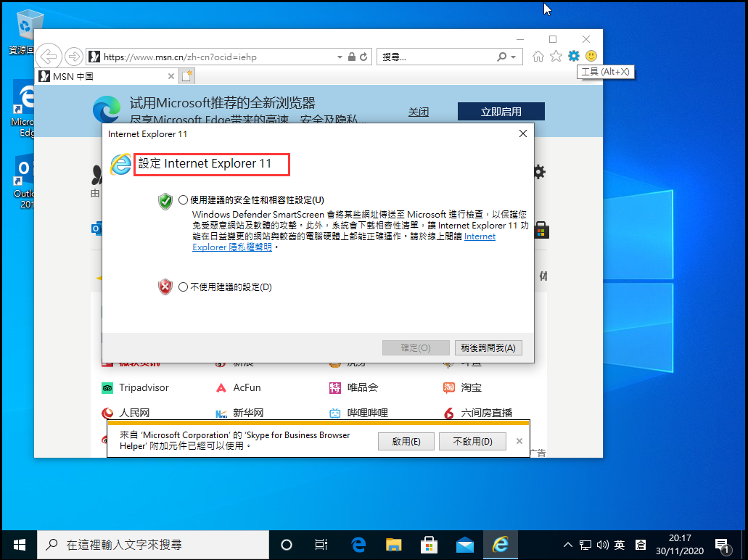
Task: Open the network icon in the system tray
Action: (x=585, y=545)
